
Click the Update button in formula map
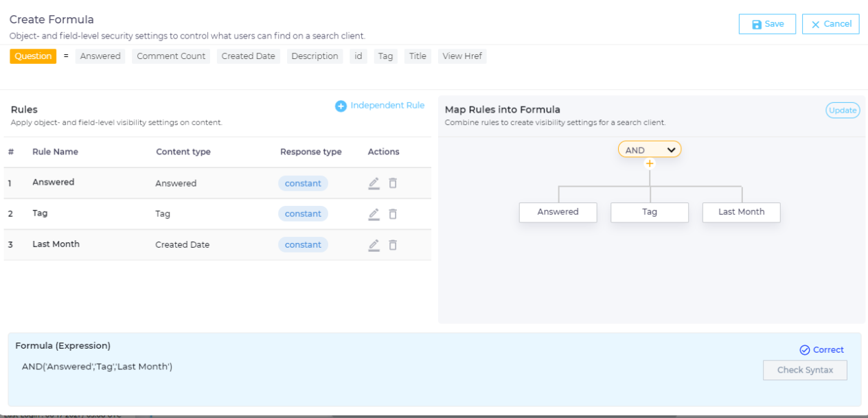tap(843, 111)
